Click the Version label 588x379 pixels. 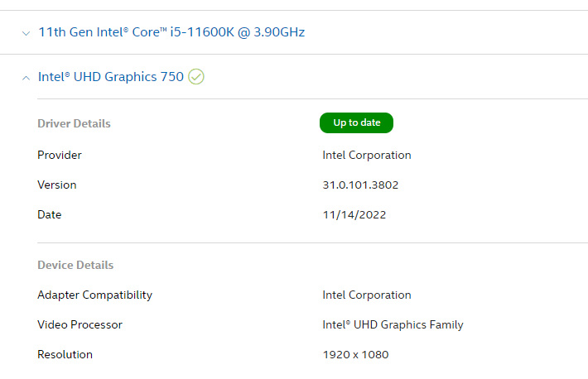pyautogui.click(x=56, y=185)
